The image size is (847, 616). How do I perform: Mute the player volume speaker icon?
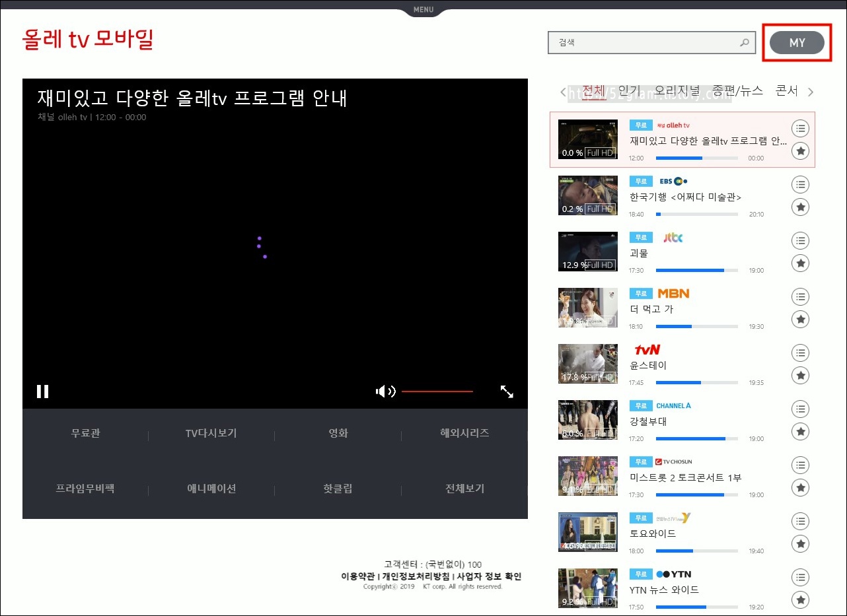click(x=385, y=392)
